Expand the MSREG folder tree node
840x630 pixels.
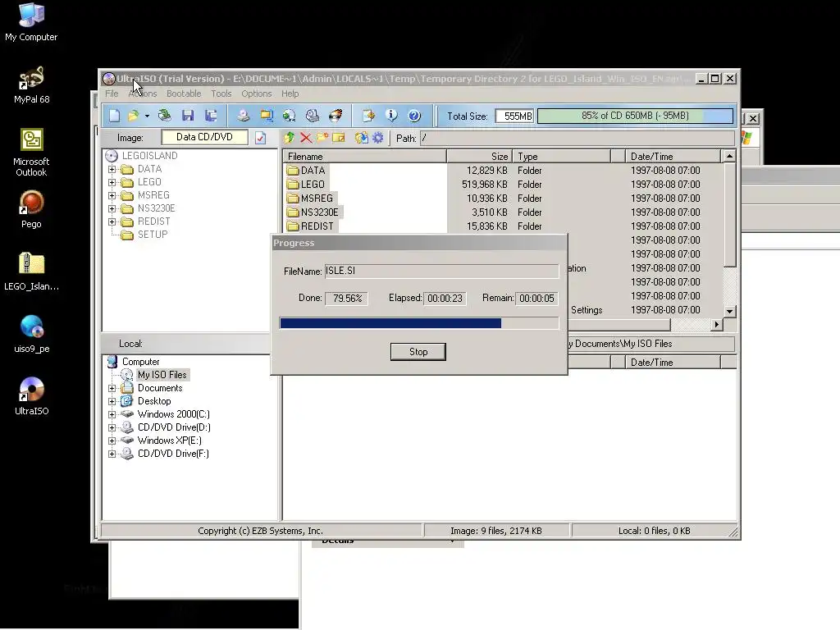point(112,195)
